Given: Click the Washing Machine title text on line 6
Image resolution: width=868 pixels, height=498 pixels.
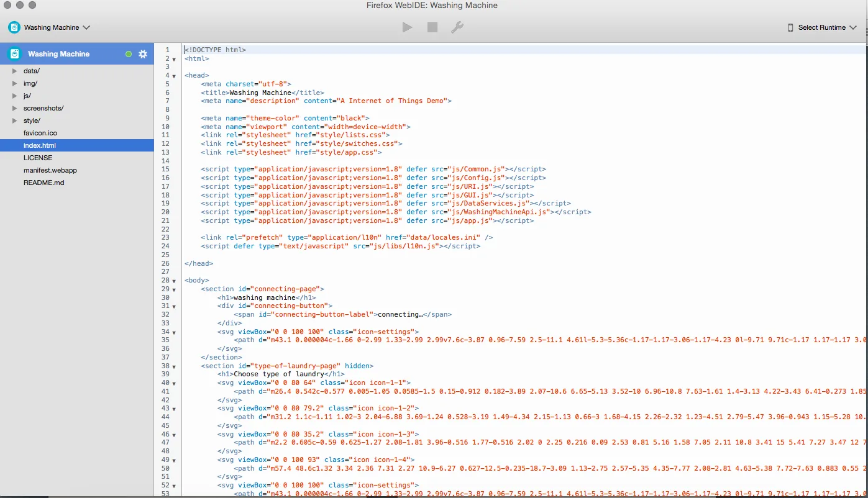Looking at the screenshot, I should coord(260,93).
